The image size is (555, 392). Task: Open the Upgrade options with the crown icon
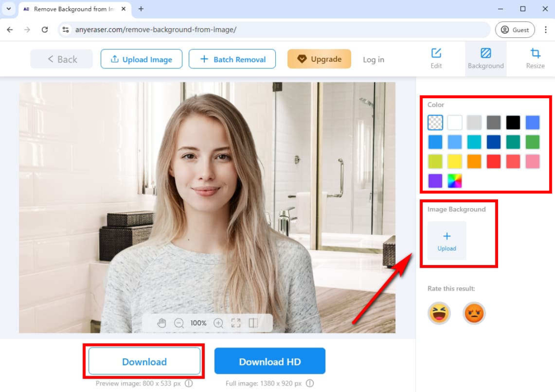pos(319,59)
